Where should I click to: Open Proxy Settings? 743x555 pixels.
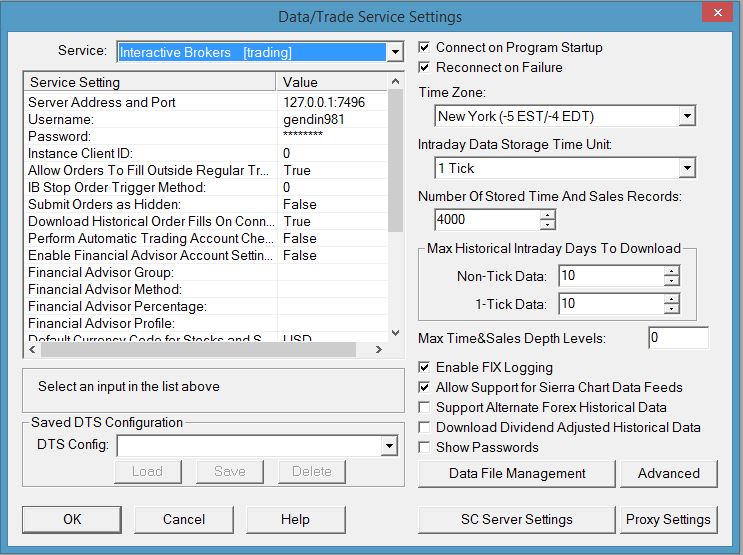669,519
